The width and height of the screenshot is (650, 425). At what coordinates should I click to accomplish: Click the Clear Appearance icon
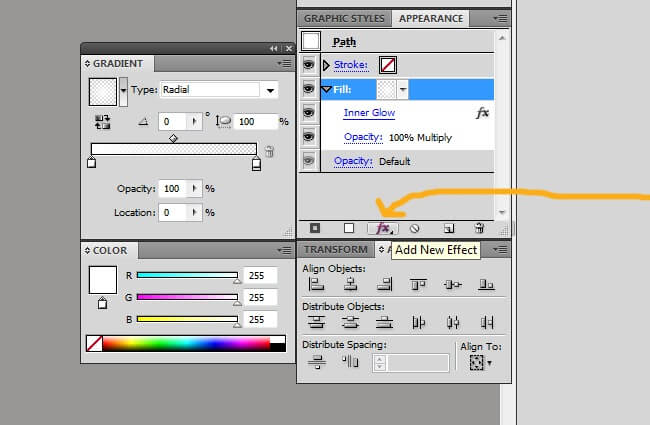pos(414,229)
